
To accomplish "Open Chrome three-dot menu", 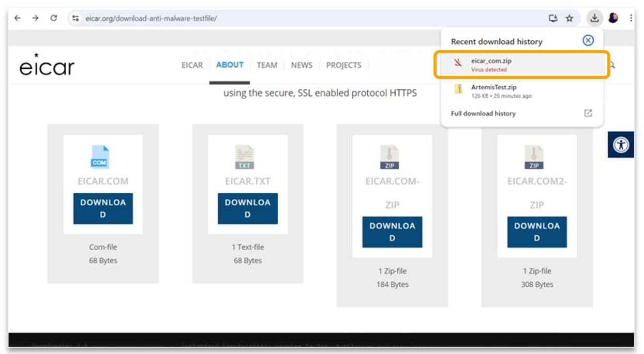I will coord(631,18).
